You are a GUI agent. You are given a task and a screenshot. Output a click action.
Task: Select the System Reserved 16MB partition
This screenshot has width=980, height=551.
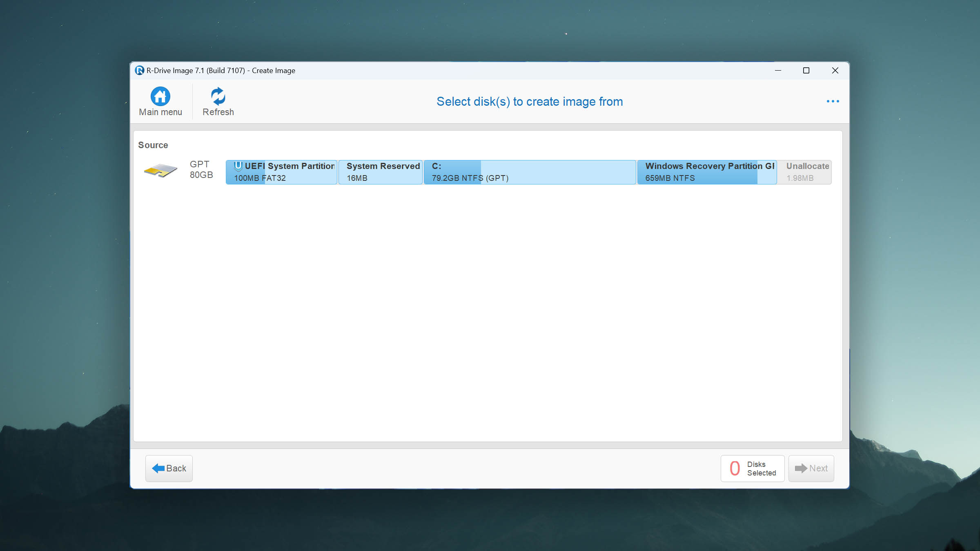[381, 172]
